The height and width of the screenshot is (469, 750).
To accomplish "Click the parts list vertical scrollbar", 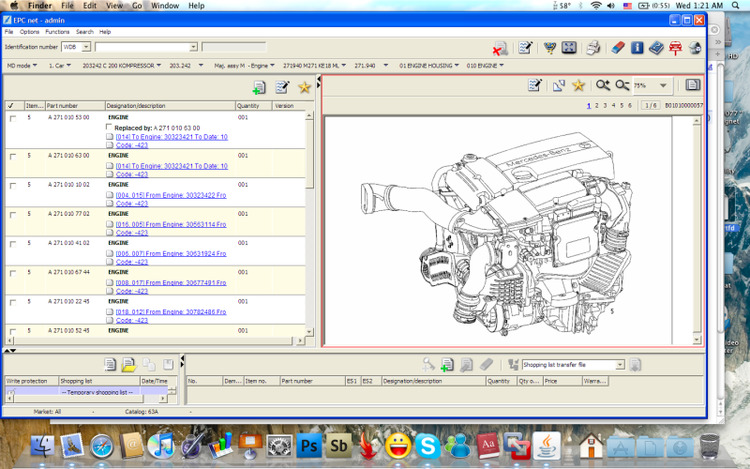I will click(309, 153).
